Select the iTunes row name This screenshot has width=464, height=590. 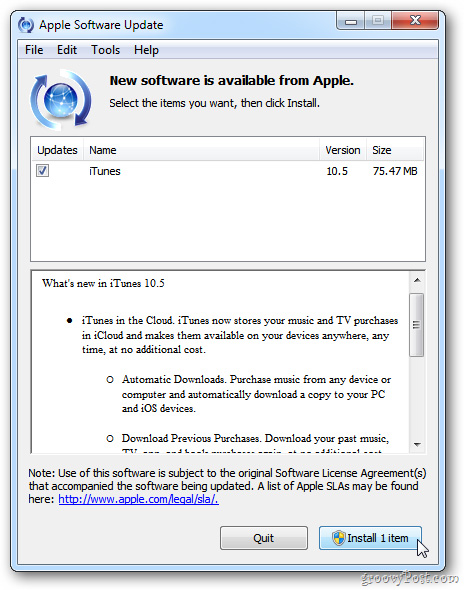tap(105, 171)
